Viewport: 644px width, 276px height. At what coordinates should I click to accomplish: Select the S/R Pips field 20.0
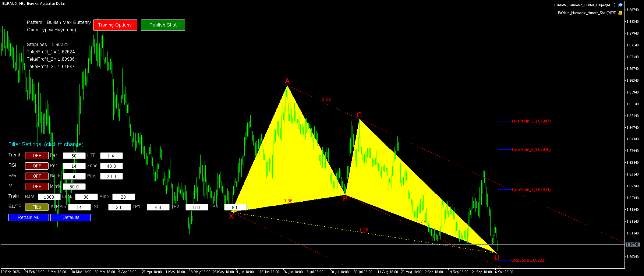(x=112, y=176)
